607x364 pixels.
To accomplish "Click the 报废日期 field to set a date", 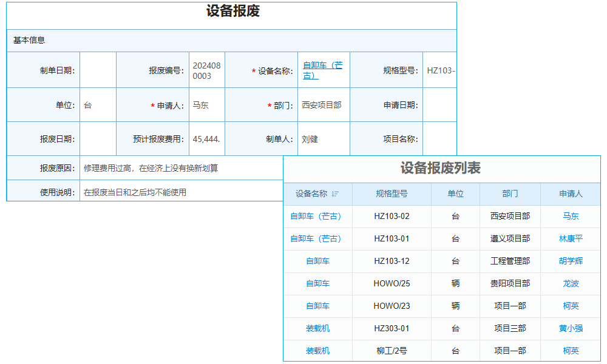I will pos(98,138).
